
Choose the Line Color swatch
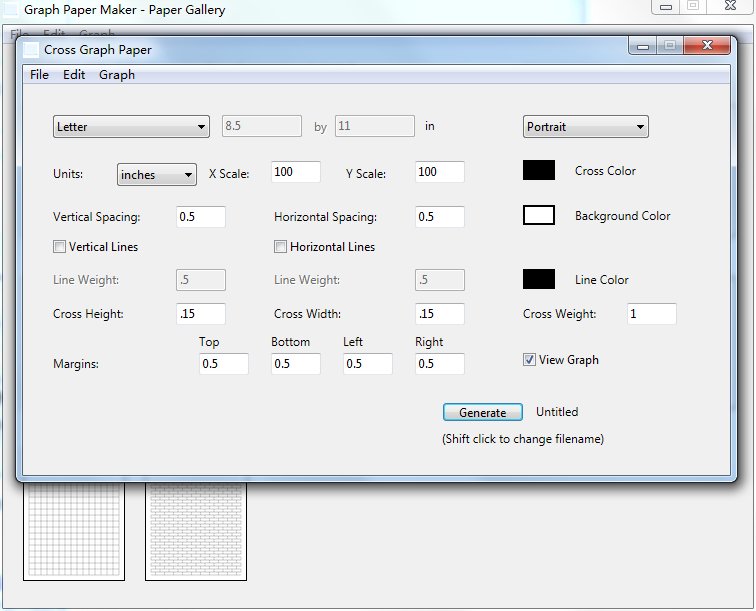(539, 279)
